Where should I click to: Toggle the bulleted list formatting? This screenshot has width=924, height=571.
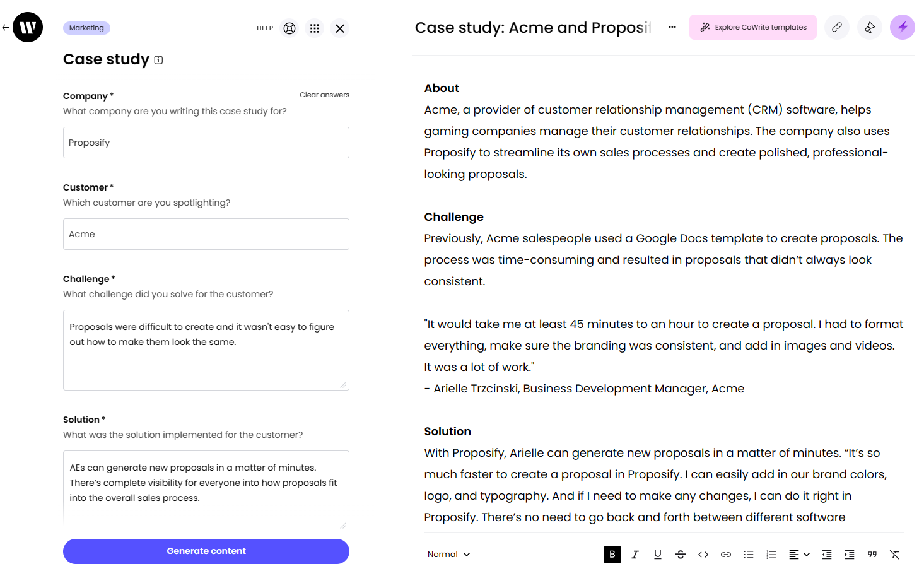tap(749, 555)
